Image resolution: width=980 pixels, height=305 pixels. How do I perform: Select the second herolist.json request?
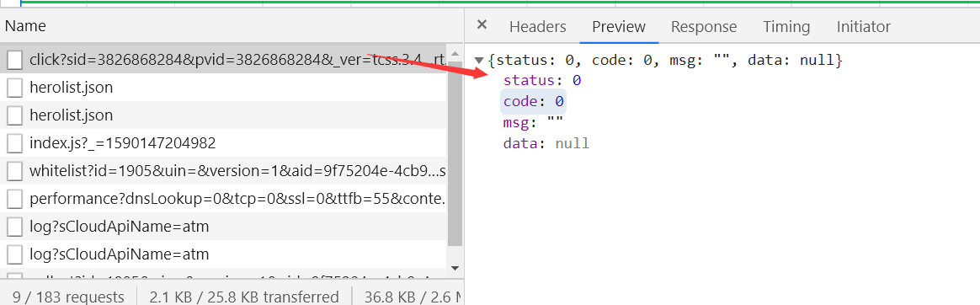pos(224,115)
